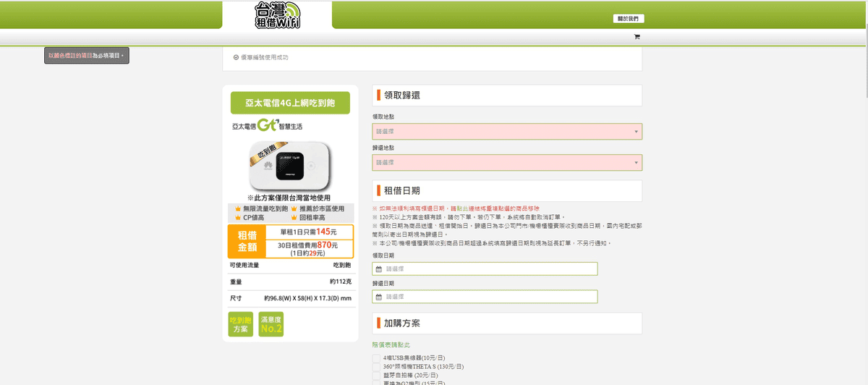Click the 租借日期 section heading
Image resolution: width=868 pixels, height=385 pixels.
402,191
